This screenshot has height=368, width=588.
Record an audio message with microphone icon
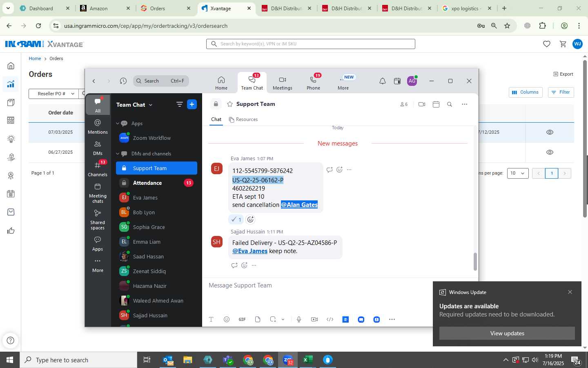pyautogui.click(x=299, y=319)
